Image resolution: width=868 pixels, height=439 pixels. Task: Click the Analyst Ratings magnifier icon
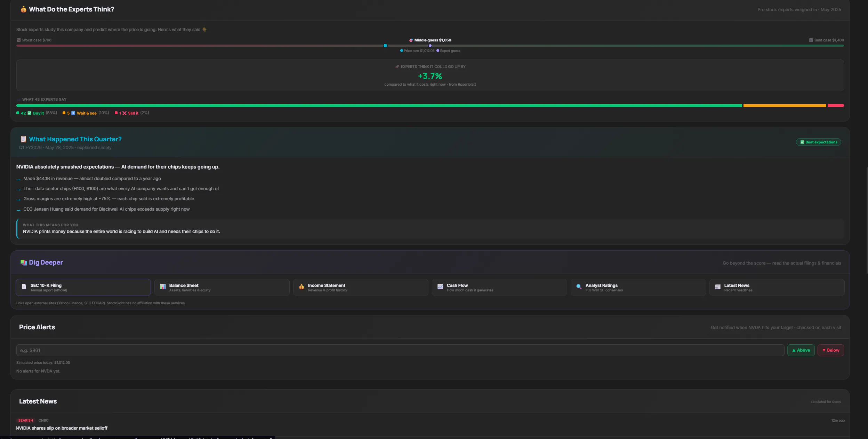579,287
